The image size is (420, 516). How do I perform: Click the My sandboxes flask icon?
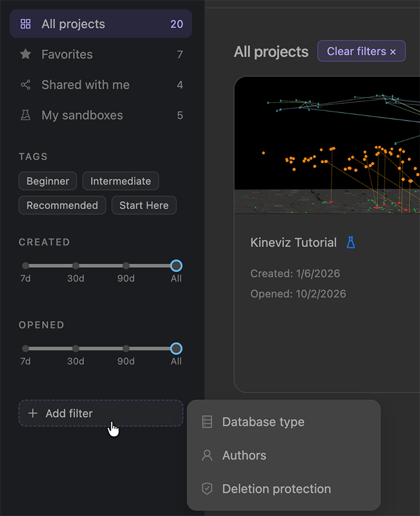point(25,115)
